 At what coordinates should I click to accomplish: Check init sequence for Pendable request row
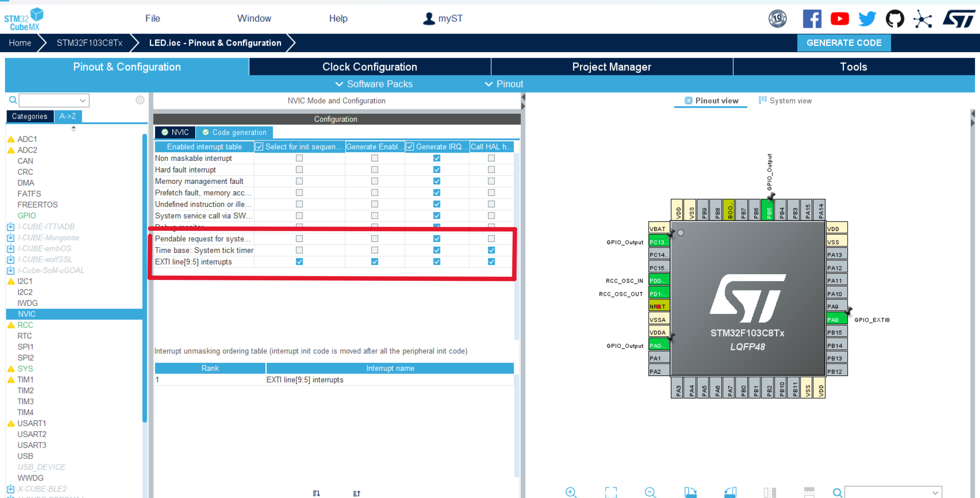[299, 238]
